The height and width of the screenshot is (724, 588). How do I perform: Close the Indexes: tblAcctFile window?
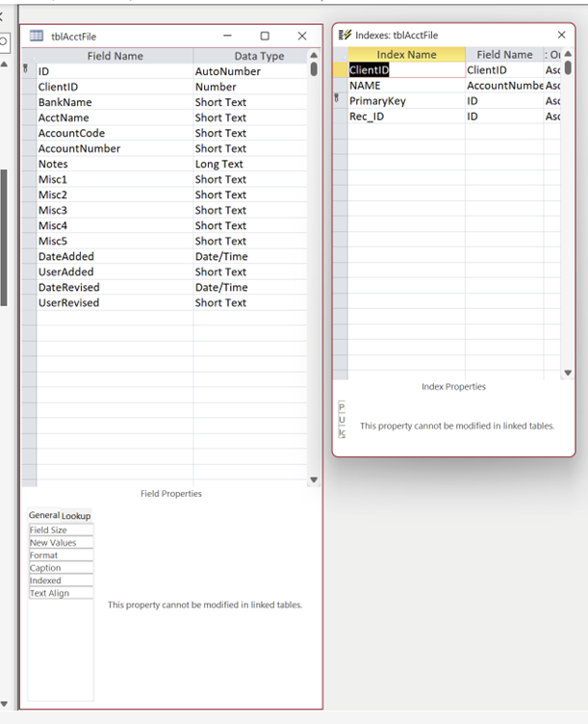[561, 35]
